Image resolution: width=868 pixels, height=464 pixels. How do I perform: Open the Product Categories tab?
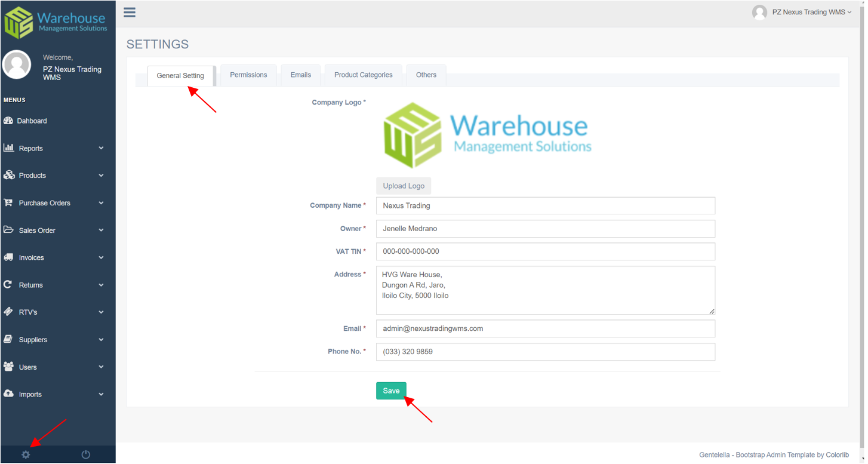click(x=363, y=75)
